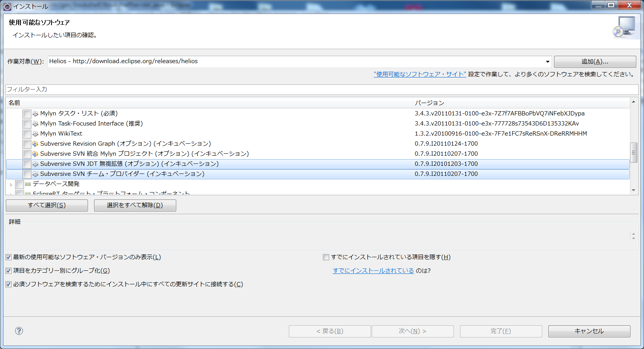Toggle 最新の使用可能なソフトウェア・バージョンのみ表示
The image size is (644, 349).
pos(9,257)
